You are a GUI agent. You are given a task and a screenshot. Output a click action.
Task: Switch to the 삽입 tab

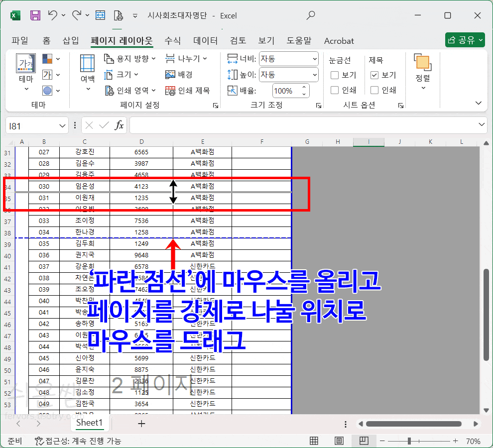click(x=70, y=40)
